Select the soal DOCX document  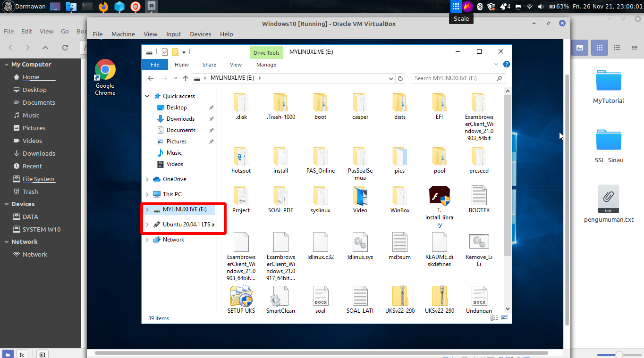320,300
